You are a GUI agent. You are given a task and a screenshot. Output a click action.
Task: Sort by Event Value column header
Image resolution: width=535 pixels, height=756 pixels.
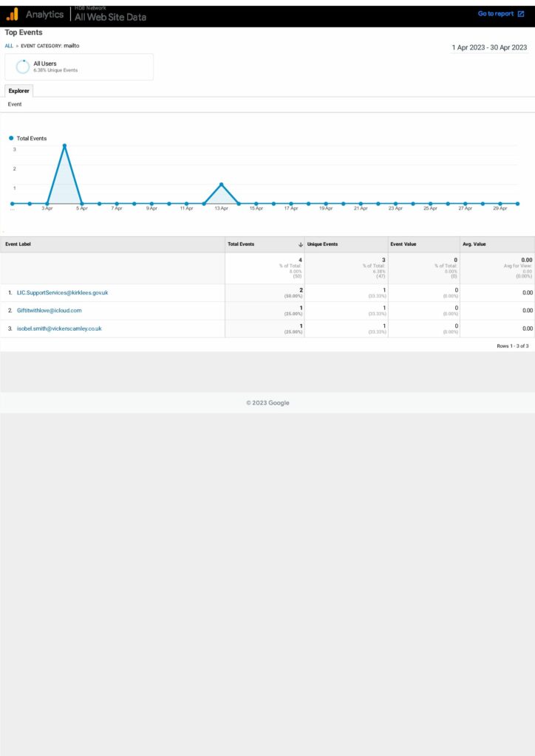coord(403,244)
